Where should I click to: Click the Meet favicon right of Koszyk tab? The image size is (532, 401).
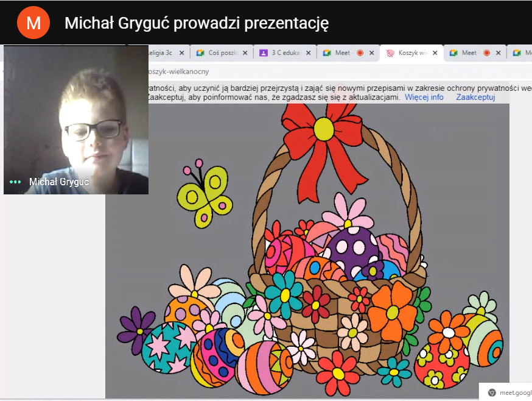point(453,53)
